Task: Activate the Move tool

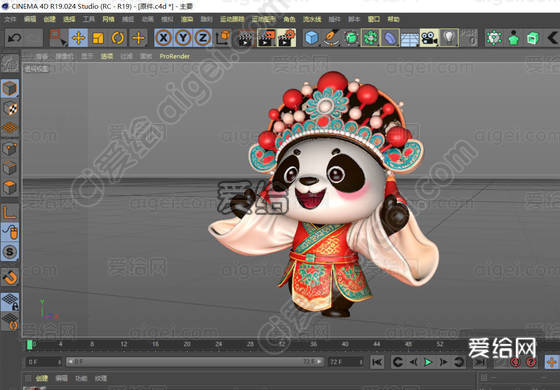Action: click(x=78, y=38)
